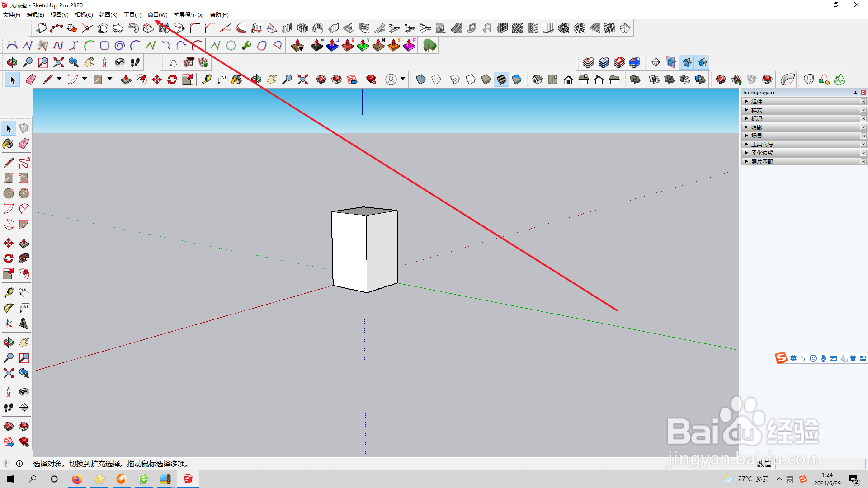Screen dimensions: 868x488
Task: Activate the Orbit tool in left toolbar
Action: tap(9, 343)
